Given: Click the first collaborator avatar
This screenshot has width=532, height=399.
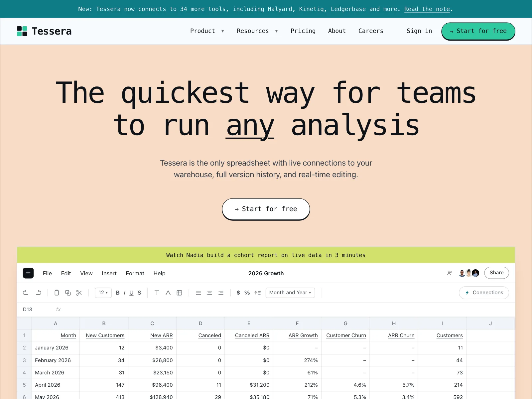Looking at the screenshot, I should 462,273.
